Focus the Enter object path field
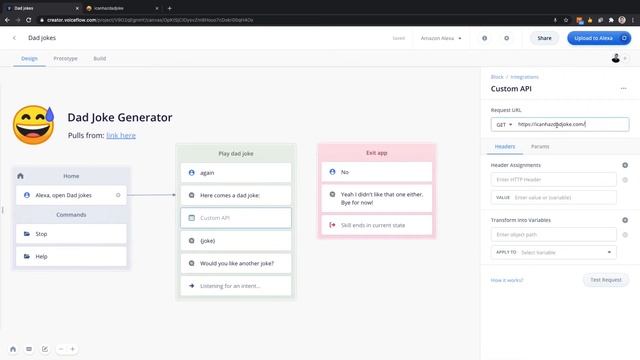640x360 pixels. pyautogui.click(x=553, y=235)
